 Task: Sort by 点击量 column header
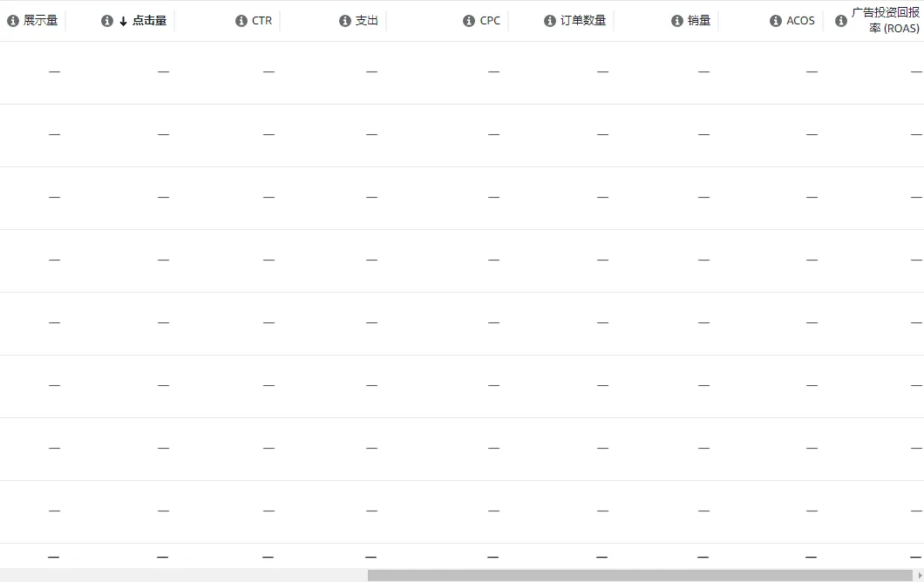[x=150, y=21]
